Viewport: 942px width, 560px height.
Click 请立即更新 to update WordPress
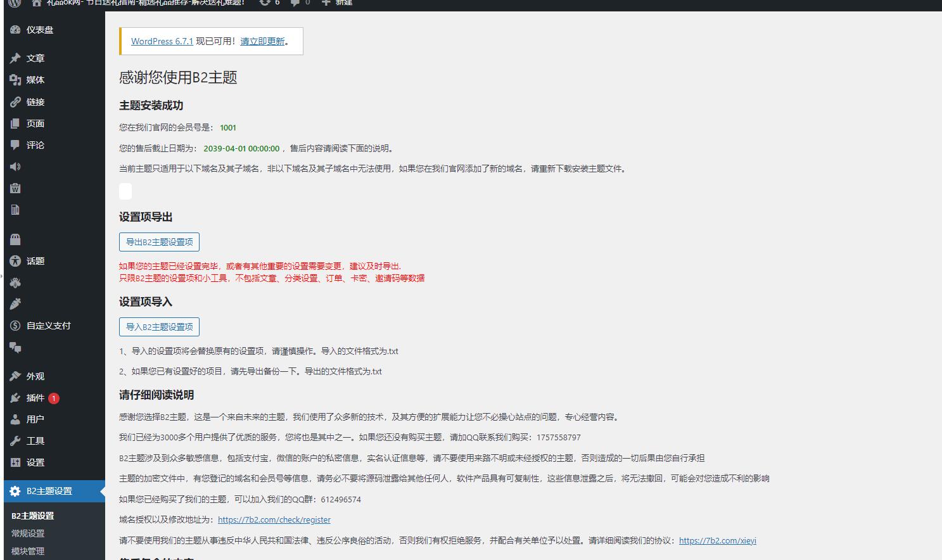tap(262, 41)
